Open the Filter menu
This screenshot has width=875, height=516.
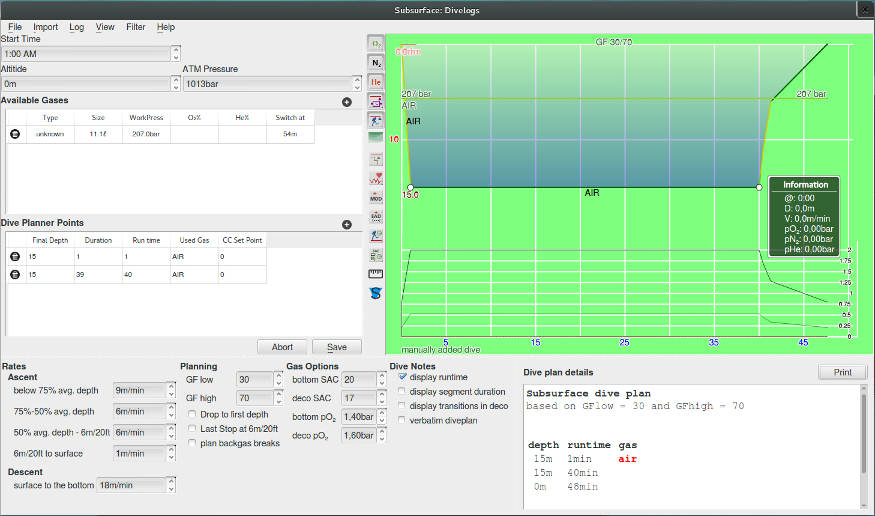pyautogui.click(x=135, y=27)
